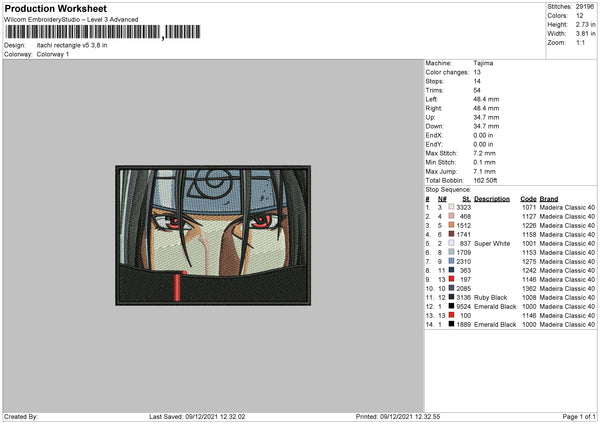Click the EndX value 0.00 in
Screen dimensions: 600x424
[483, 135]
